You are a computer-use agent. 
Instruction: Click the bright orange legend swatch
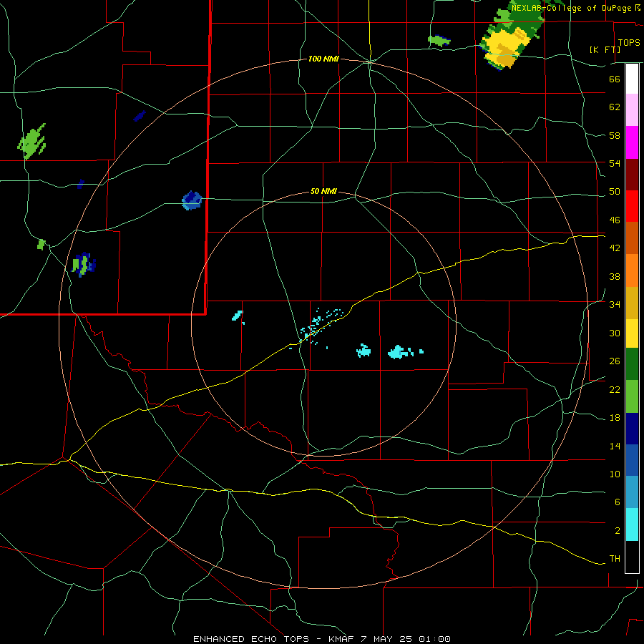click(632, 270)
